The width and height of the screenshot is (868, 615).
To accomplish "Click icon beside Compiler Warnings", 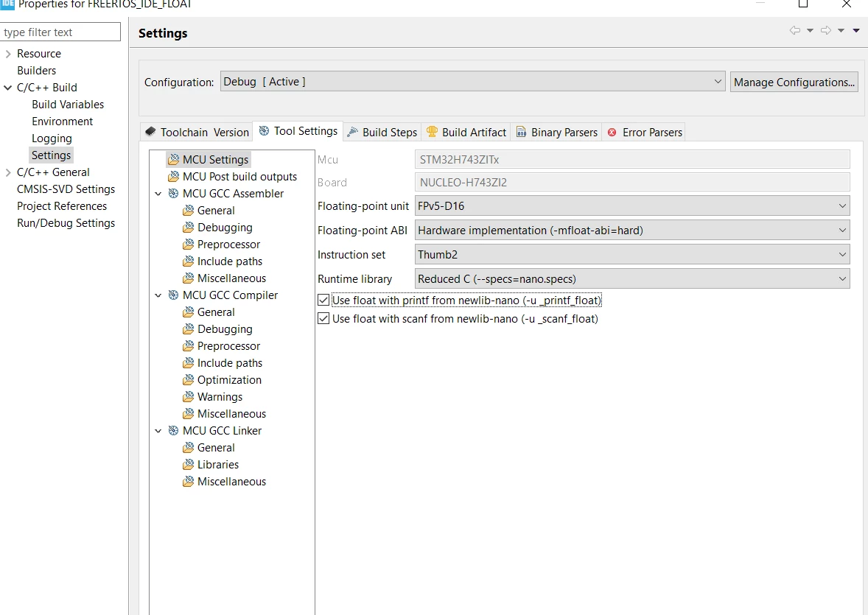I will pos(188,397).
